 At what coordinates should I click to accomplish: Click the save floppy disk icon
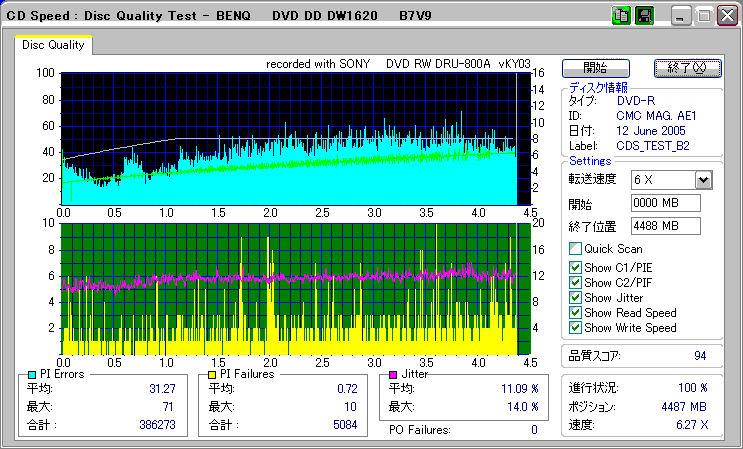click(644, 16)
